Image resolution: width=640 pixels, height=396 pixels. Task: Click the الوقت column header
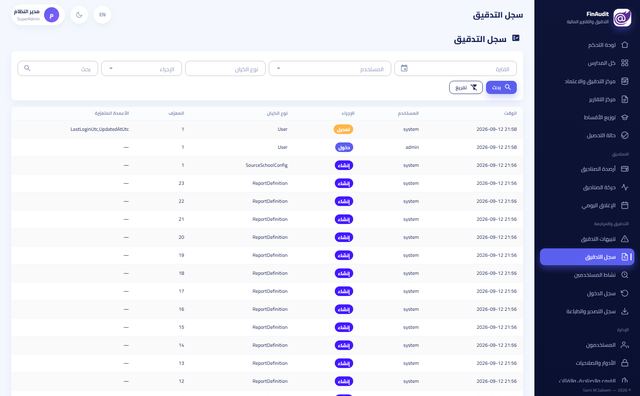point(510,113)
